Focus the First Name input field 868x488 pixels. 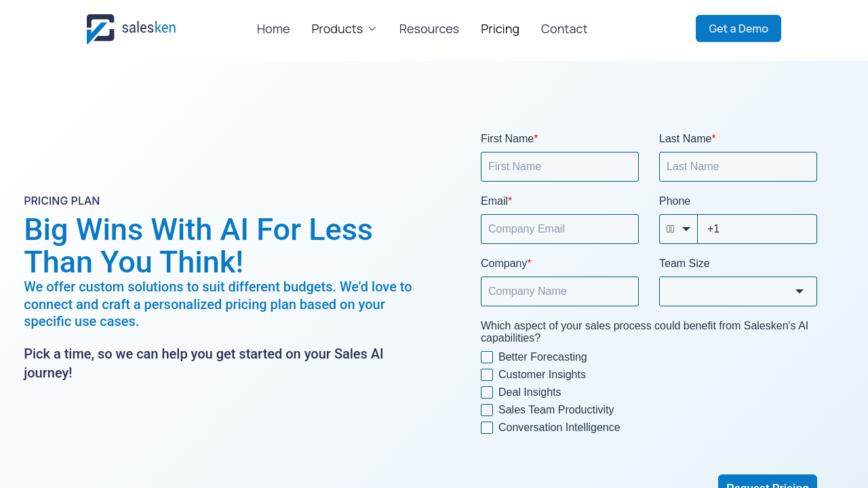pyautogui.click(x=559, y=167)
